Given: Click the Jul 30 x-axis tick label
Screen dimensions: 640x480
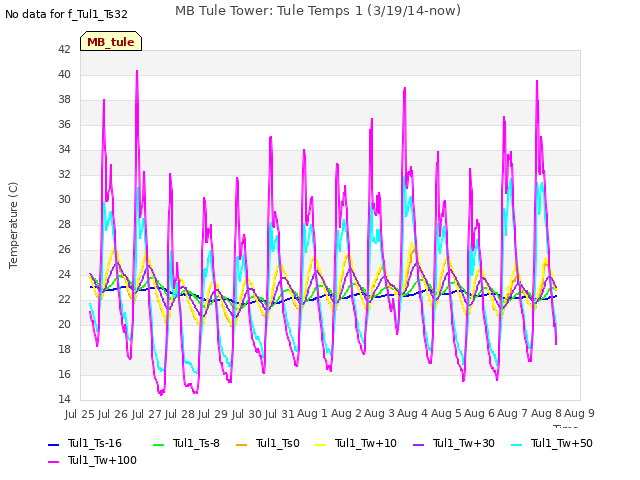Looking at the screenshot, I should pyautogui.click(x=246, y=414).
